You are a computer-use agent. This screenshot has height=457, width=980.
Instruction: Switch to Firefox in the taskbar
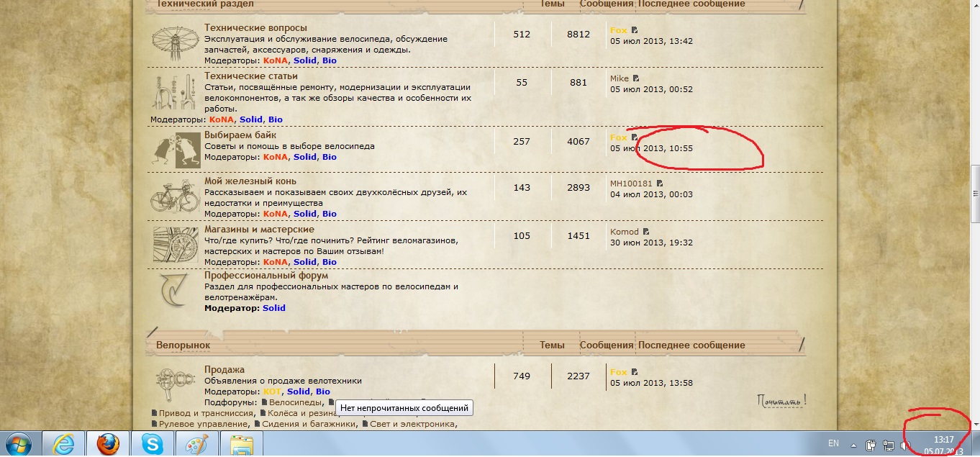(x=108, y=445)
